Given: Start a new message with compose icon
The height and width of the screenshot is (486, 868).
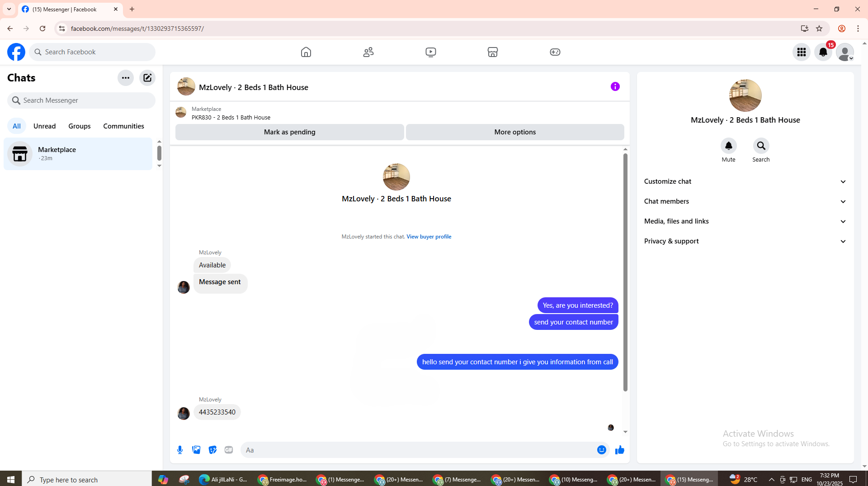Looking at the screenshot, I should [147, 78].
